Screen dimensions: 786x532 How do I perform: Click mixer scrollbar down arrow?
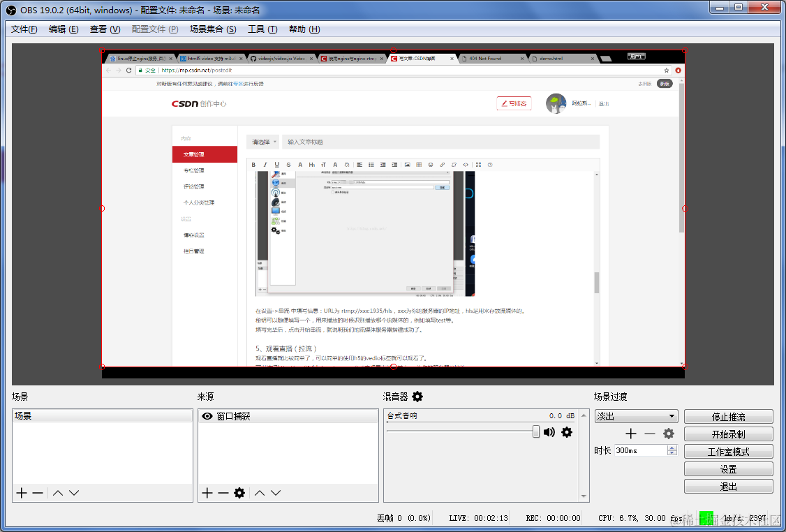(x=584, y=496)
